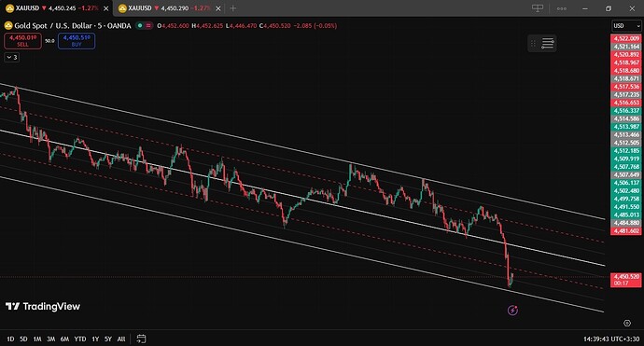Open the three-dots more options menu

tap(562, 8)
